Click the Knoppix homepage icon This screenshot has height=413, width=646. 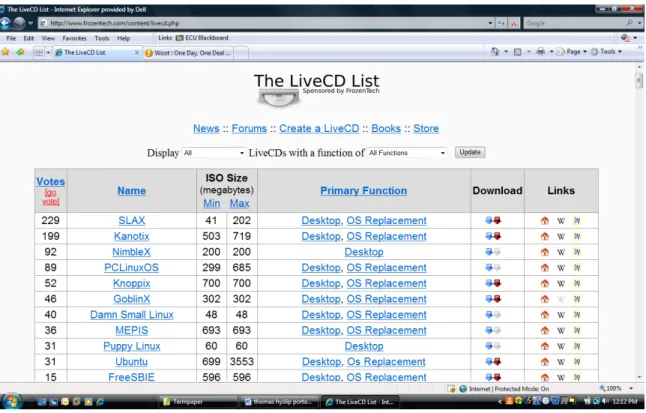pyautogui.click(x=545, y=284)
